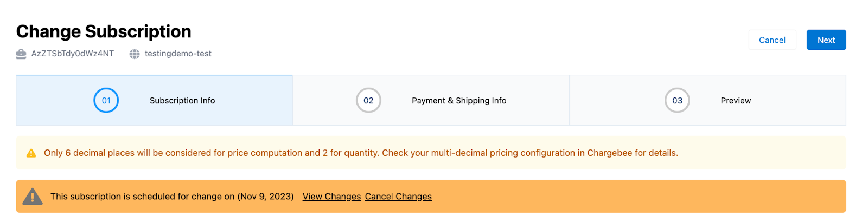
Task: Click the 'This subscription is scheduled' text
Action: pyautogui.click(x=136, y=197)
